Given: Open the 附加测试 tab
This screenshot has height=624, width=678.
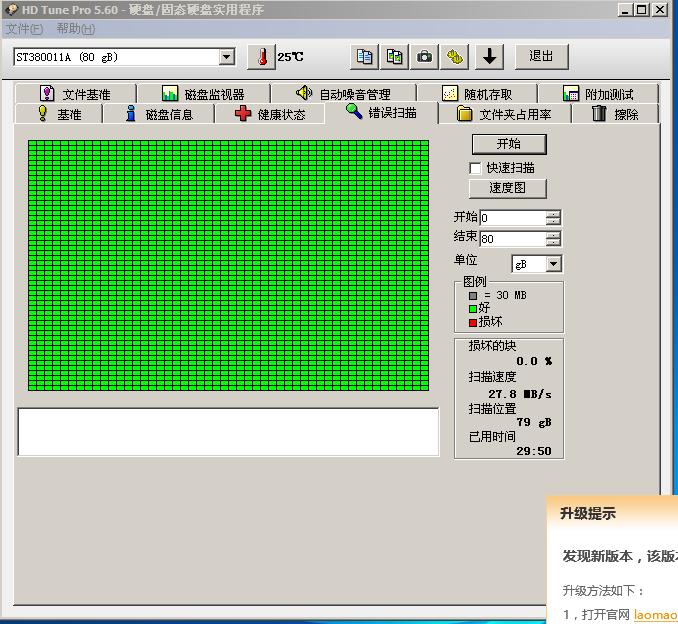Looking at the screenshot, I should click(598, 93).
